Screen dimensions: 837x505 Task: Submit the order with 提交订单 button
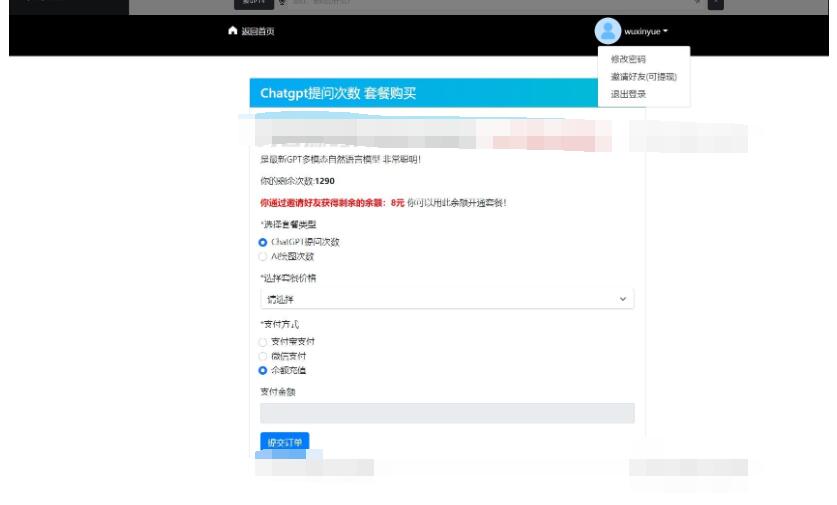click(285, 443)
